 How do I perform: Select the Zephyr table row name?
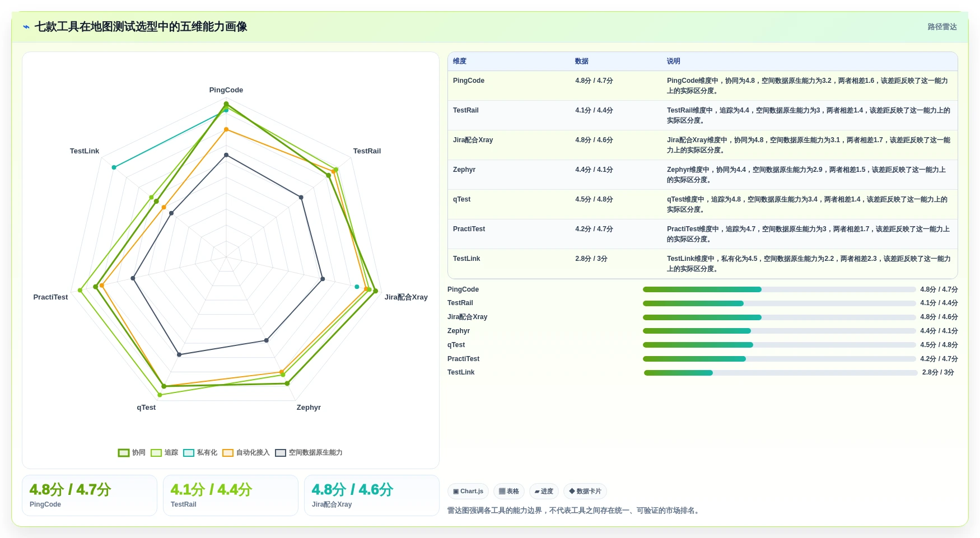(464, 170)
